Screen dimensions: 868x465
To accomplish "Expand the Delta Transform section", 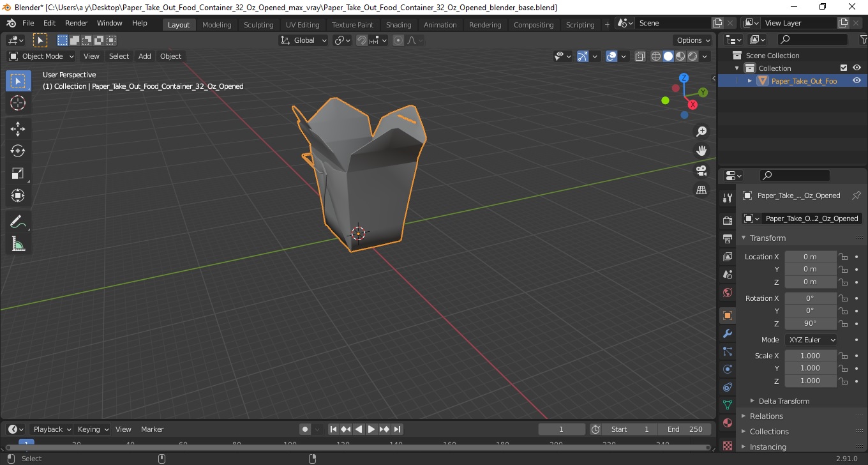I will pyautogui.click(x=784, y=401).
